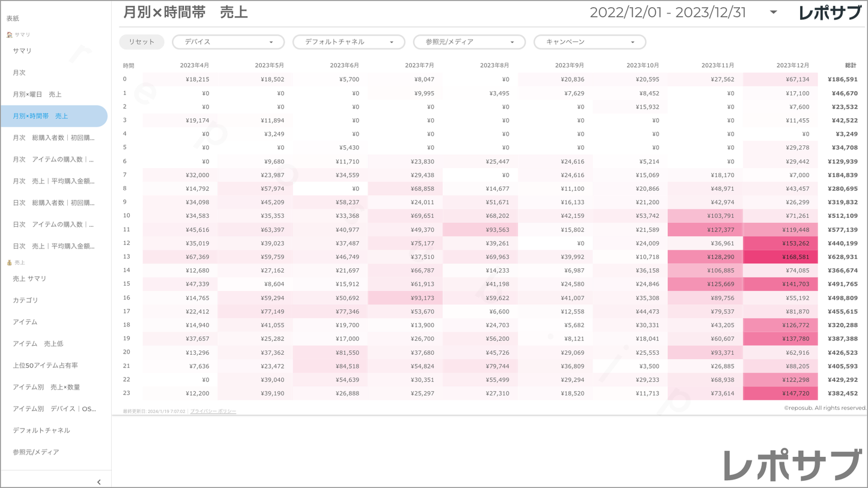868x488 pixels.
Task: Select 売上 サマリ in the sidebar
Action: (29, 279)
